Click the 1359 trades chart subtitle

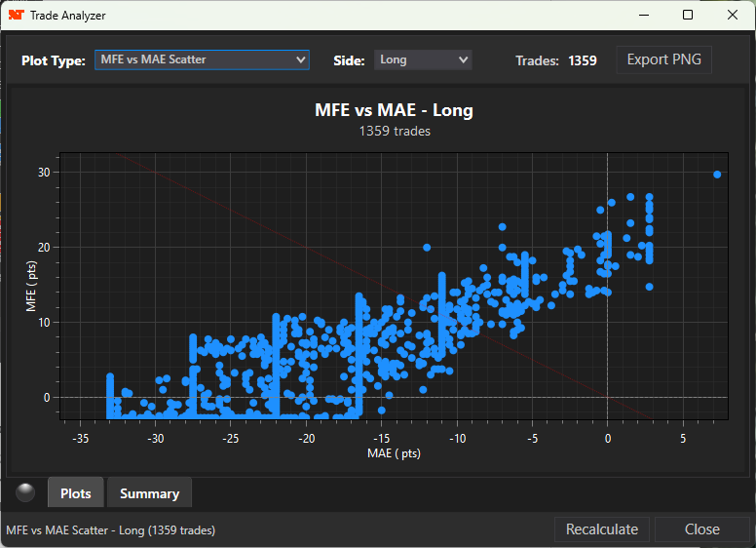[395, 131]
